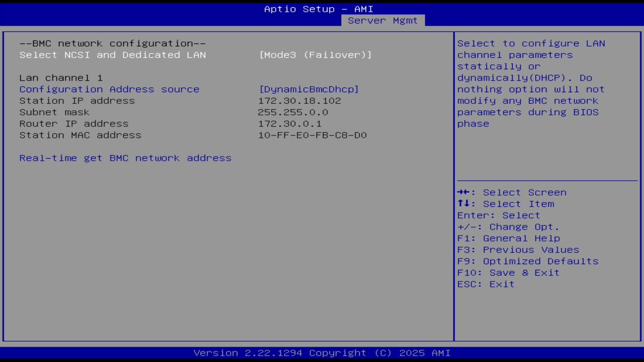644x362 pixels.
Task: Click the Station IP address label
Action: 77,101
